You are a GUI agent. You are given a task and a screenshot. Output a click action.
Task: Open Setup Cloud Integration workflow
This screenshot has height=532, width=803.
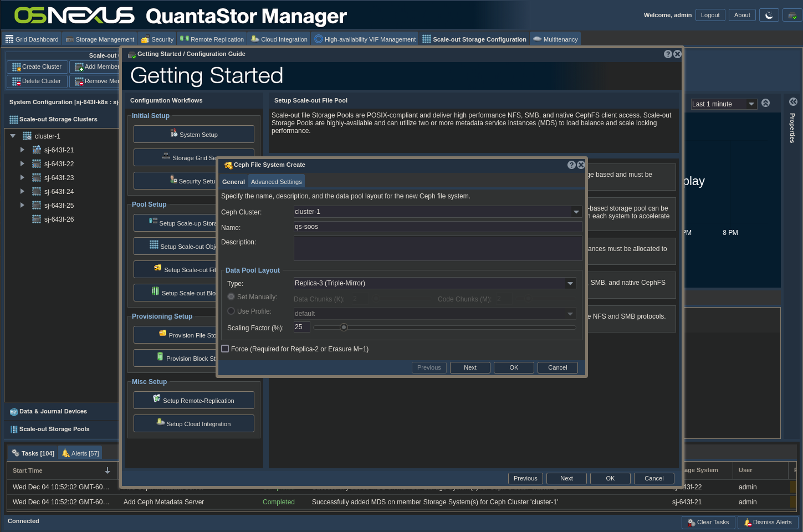(193, 424)
